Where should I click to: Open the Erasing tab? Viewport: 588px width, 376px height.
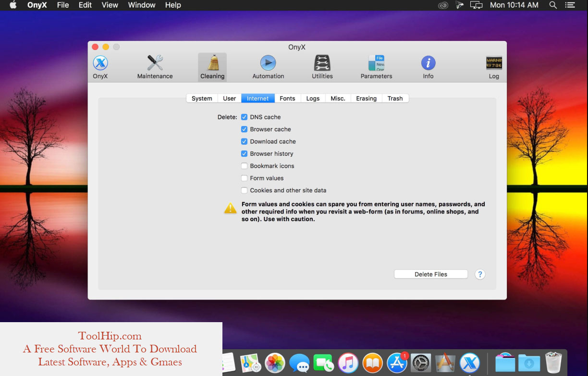[366, 98]
